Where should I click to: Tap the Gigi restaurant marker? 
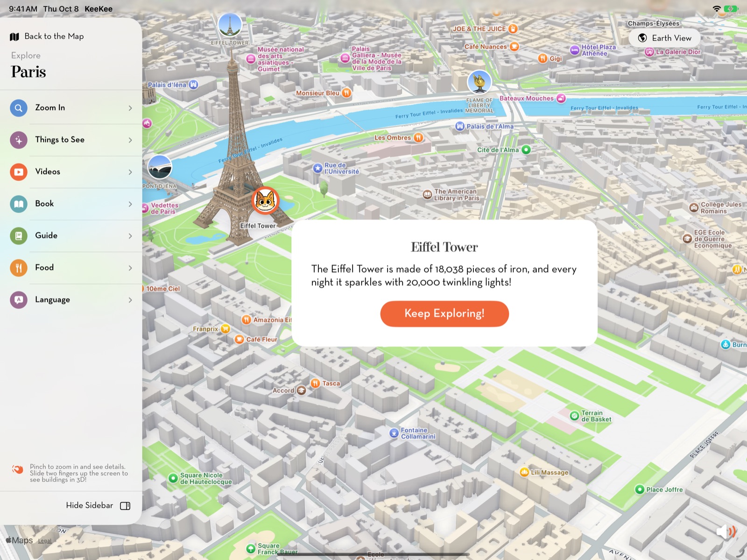click(x=543, y=58)
